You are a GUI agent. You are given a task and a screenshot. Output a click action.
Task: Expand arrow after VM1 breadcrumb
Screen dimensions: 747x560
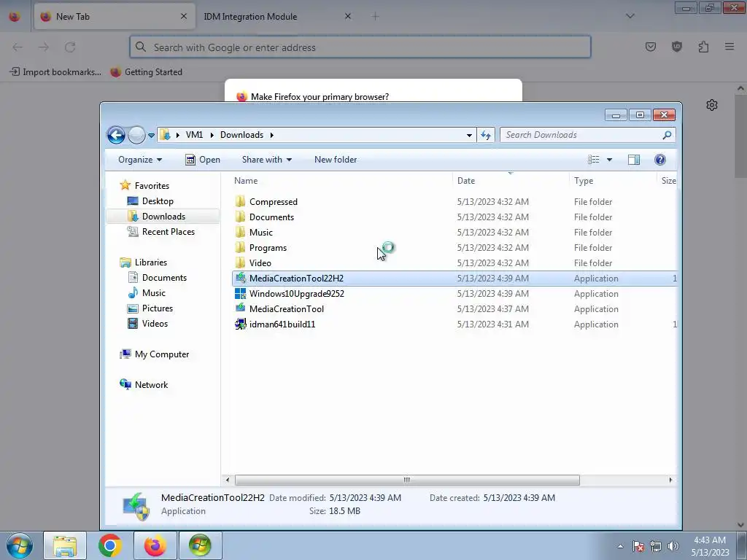pyautogui.click(x=212, y=135)
